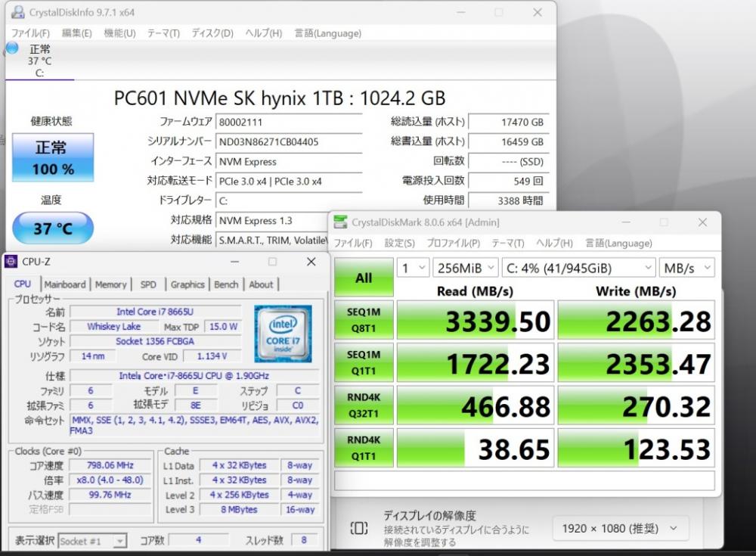
Task: Click the Intel Core i7 logo in CPU-Z
Action: [x=283, y=334]
